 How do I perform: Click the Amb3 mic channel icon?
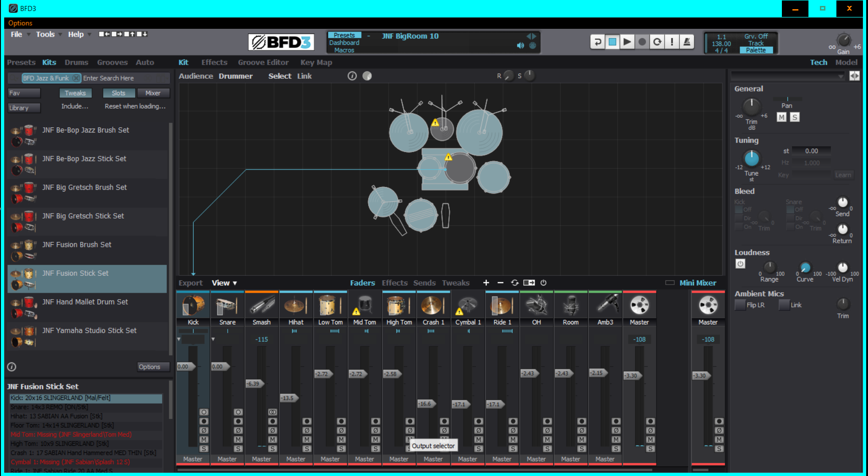[x=605, y=306]
